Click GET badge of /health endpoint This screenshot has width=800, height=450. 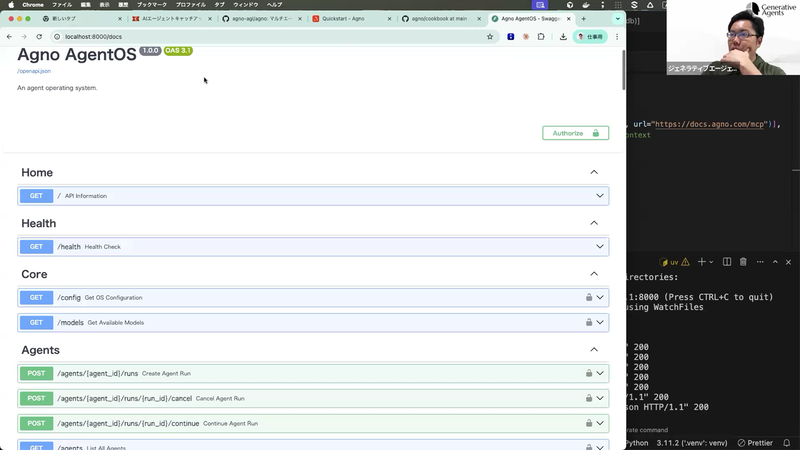(x=36, y=247)
